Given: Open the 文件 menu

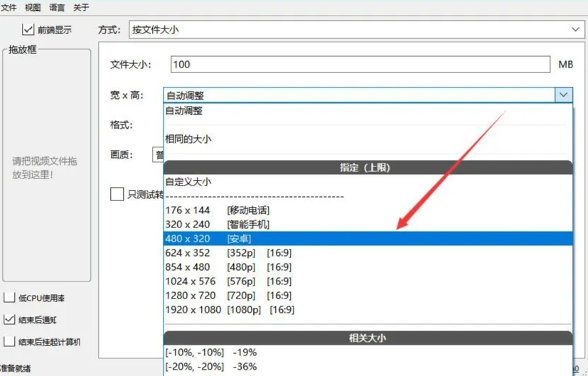Looking at the screenshot, I should (x=9, y=8).
